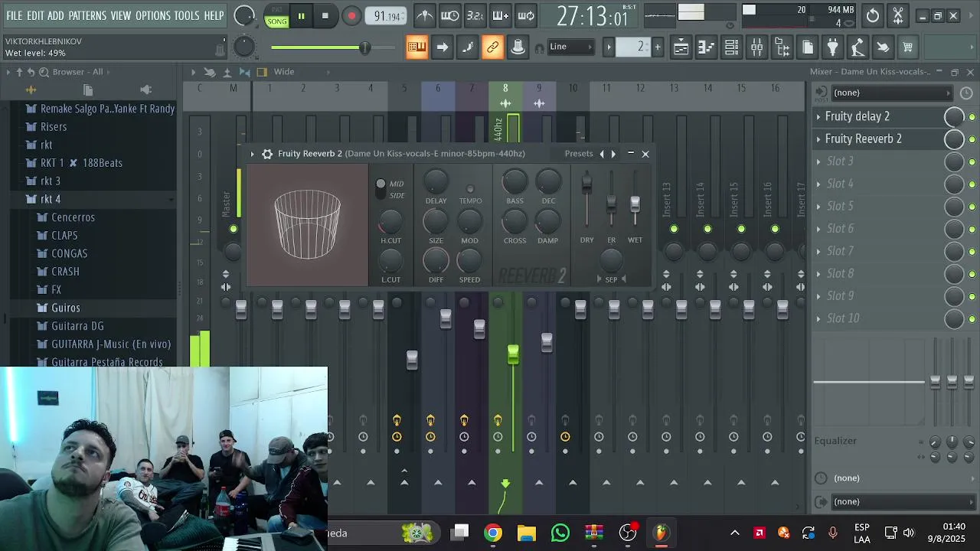
Task: Open the project picker files icon
Action: pos(808,47)
